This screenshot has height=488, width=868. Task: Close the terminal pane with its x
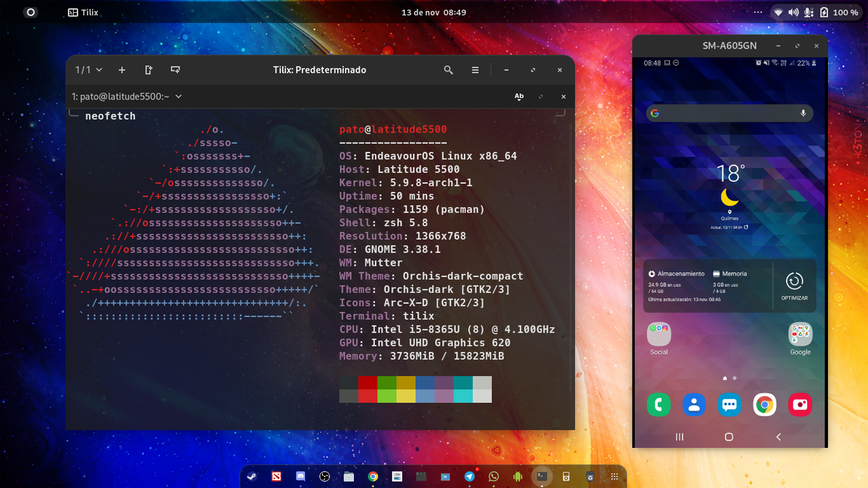pos(563,96)
